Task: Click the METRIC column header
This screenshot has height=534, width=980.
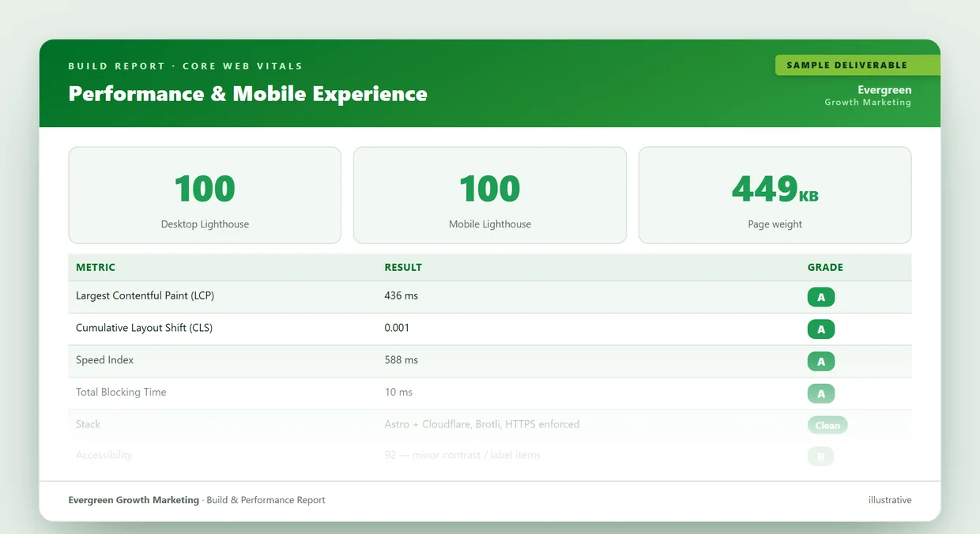Action: pos(96,267)
